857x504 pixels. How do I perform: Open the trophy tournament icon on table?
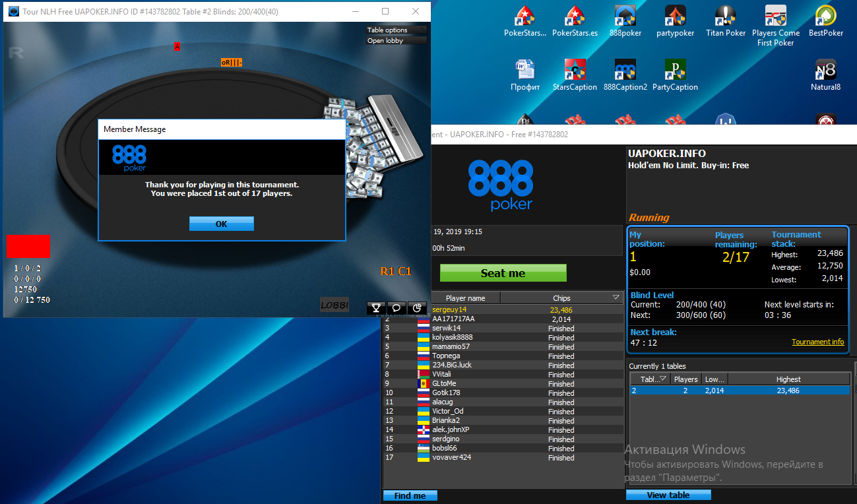point(376,307)
